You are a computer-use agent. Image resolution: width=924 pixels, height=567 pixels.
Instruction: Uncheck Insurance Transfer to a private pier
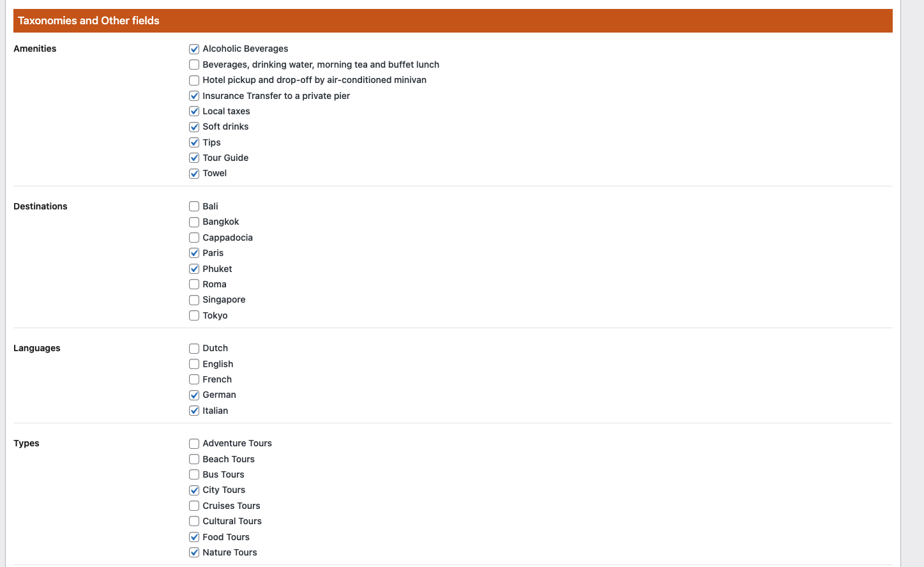coord(194,96)
